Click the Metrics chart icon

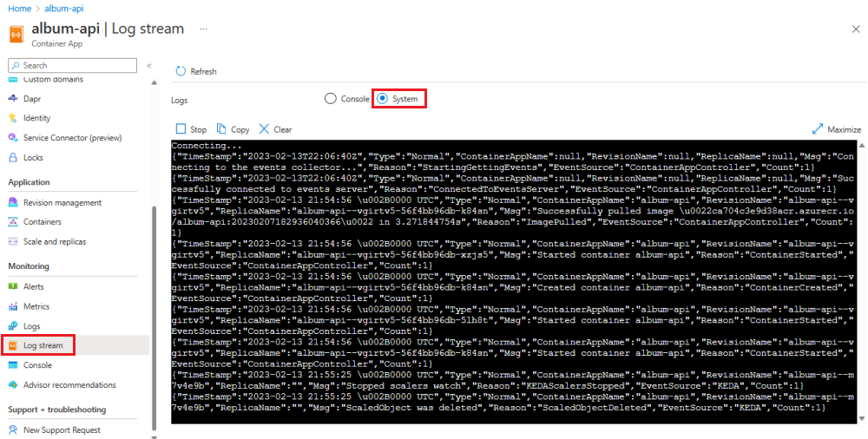(13, 306)
